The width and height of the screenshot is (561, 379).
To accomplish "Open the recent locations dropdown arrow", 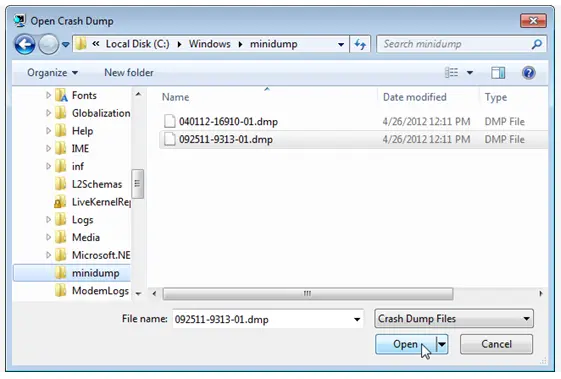I will (x=65, y=45).
